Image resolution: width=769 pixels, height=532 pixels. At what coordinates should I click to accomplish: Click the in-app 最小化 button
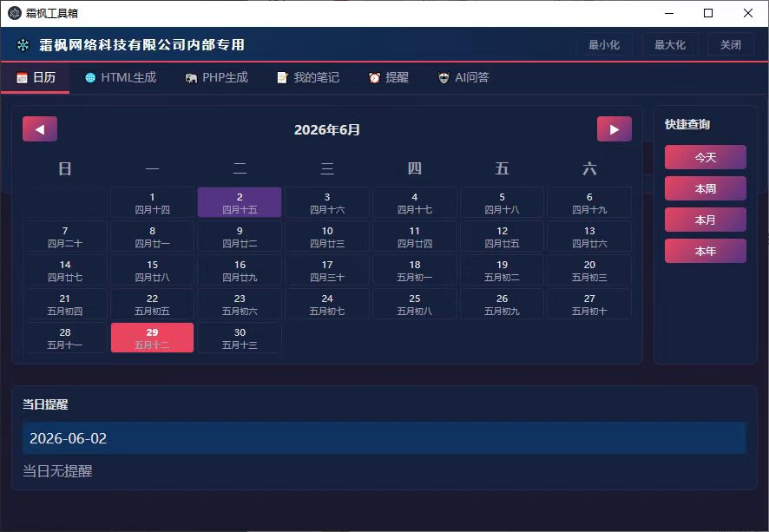tap(604, 45)
